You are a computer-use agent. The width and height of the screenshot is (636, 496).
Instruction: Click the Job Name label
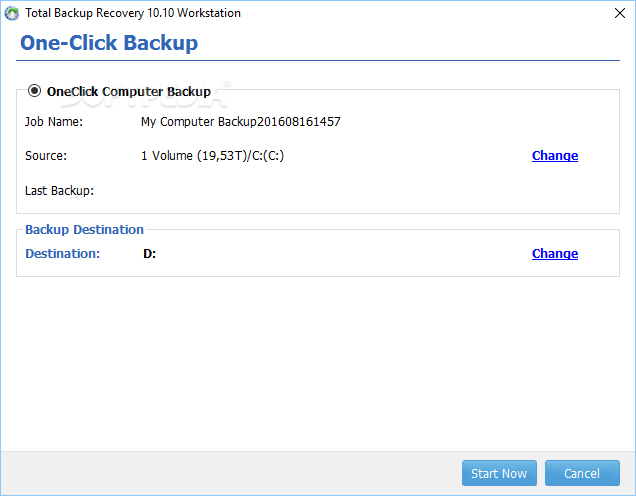click(54, 122)
